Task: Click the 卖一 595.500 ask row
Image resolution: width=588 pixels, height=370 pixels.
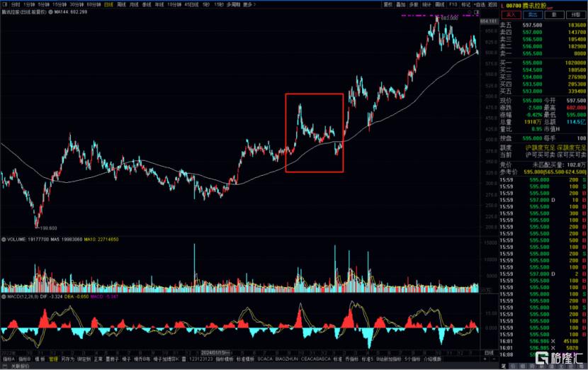Action: click(x=543, y=54)
